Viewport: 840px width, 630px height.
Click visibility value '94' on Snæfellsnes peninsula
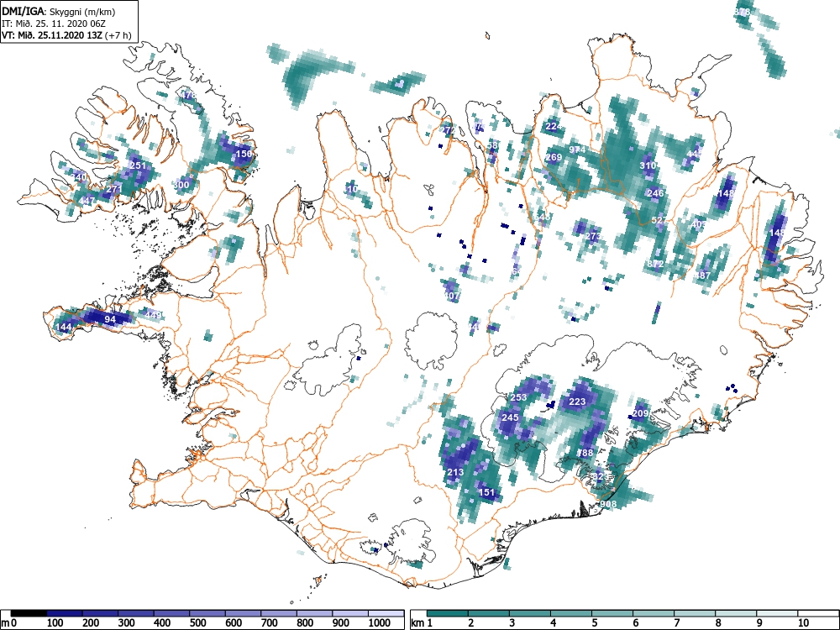110,319
